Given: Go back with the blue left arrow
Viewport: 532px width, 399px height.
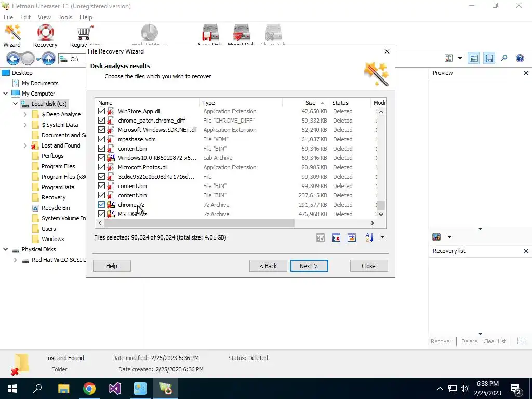Looking at the screenshot, I should [13, 59].
